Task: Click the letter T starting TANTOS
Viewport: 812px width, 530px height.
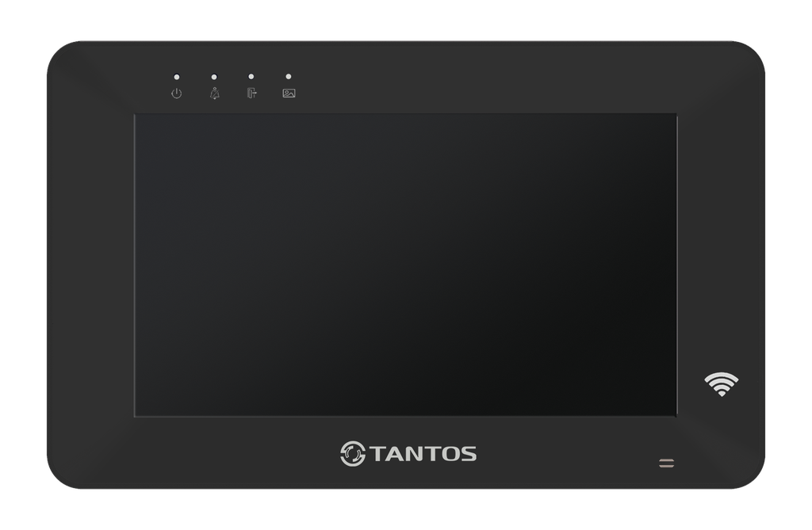Action: point(376,454)
